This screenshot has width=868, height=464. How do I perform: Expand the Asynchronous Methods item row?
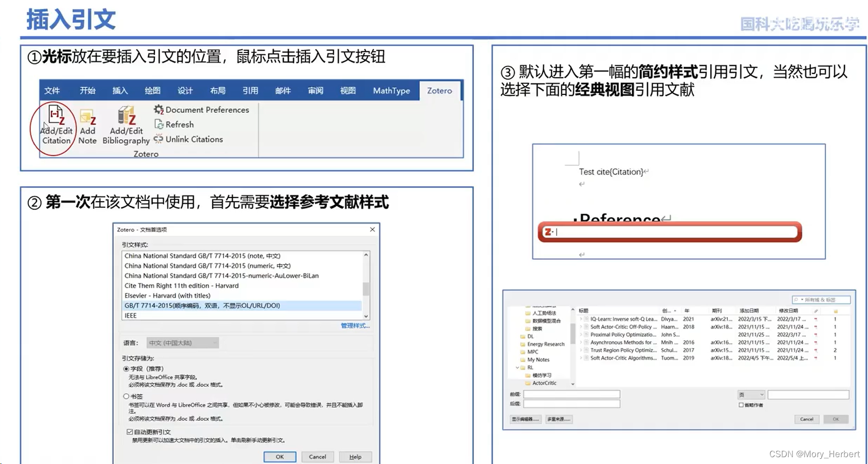pos(580,342)
